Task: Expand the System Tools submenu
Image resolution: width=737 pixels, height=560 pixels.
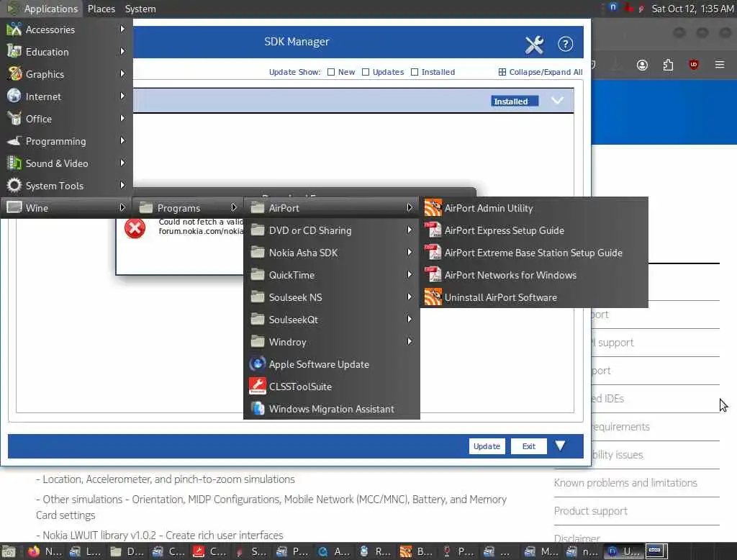Action: click(66, 186)
